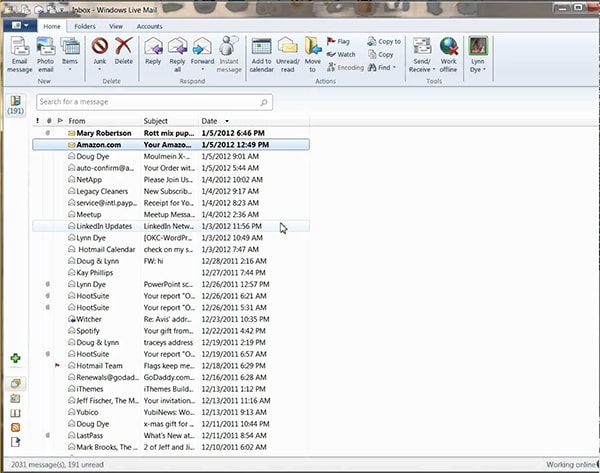Open Newsgroups view in sidebar
Viewport: 600px width, 473px height.
point(15,442)
